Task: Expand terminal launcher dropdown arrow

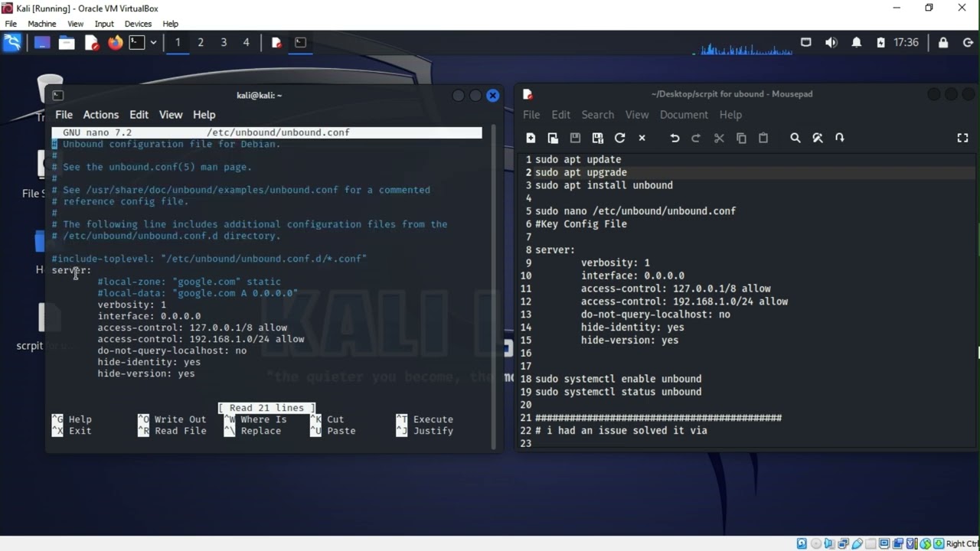Action: coord(153,43)
